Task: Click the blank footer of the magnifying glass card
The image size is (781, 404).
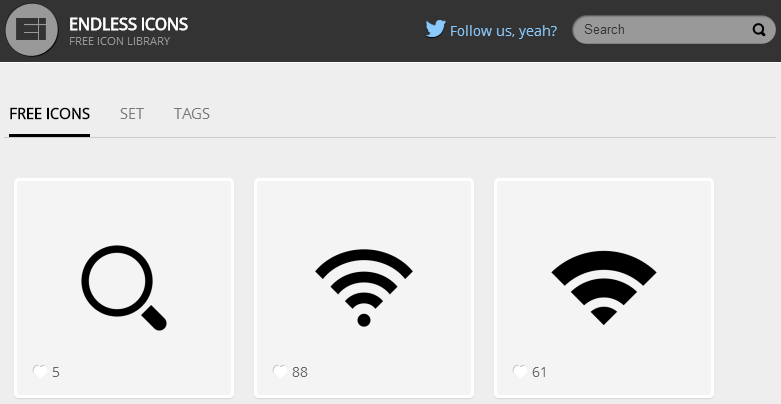Action: pos(150,372)
